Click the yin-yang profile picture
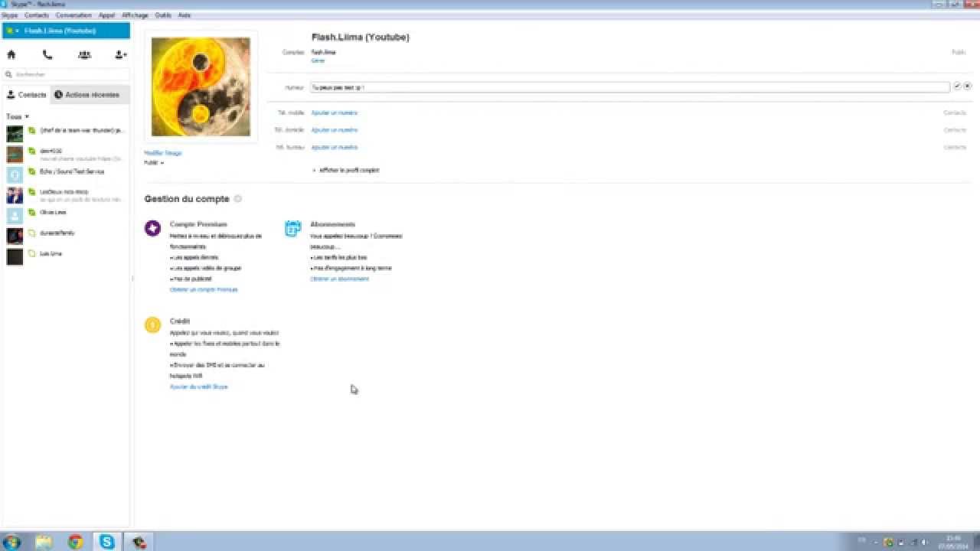980x551 pixels. (x=201, y=87)
